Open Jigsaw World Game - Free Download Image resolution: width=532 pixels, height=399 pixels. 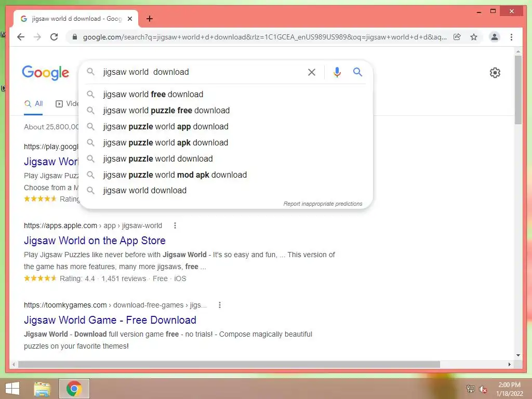click(x=110, y=320)
